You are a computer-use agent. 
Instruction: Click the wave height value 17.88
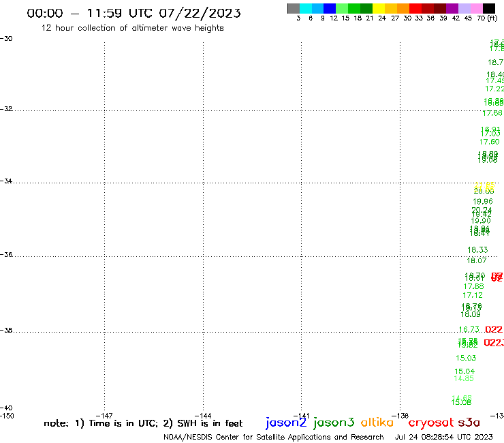[474, 286]
